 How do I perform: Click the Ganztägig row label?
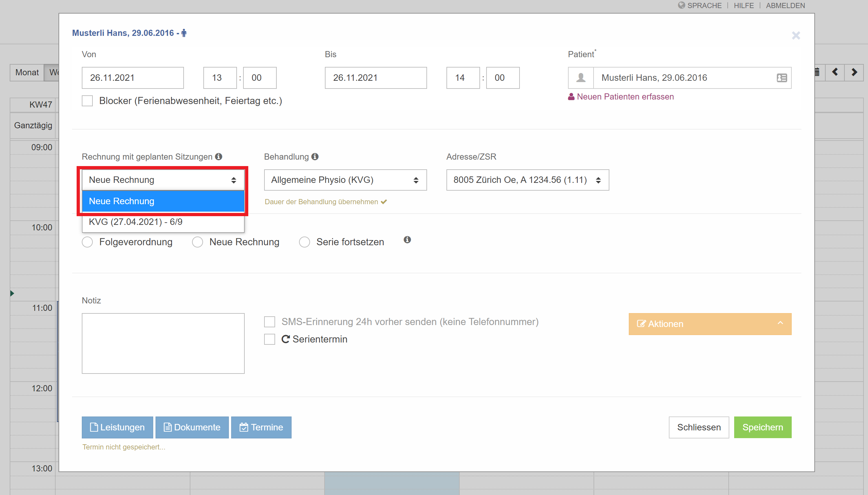point(33,125)
